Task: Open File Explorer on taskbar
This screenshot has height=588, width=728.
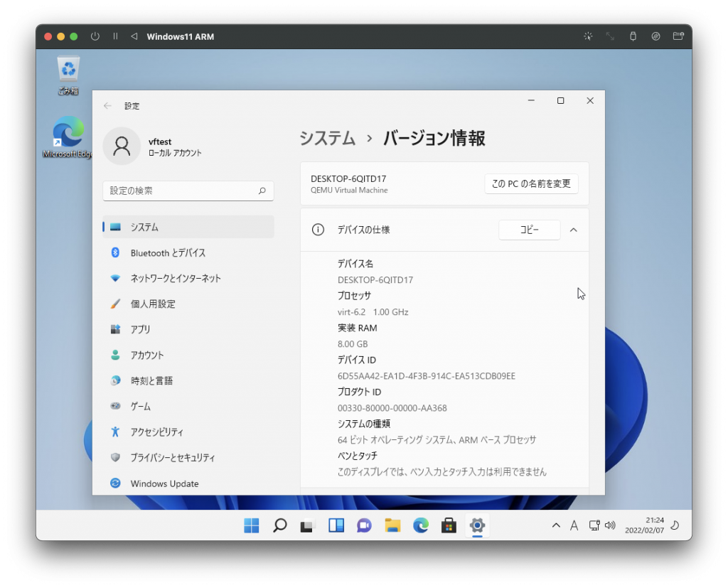Action: pyautogui.click(x=392, y=525)
